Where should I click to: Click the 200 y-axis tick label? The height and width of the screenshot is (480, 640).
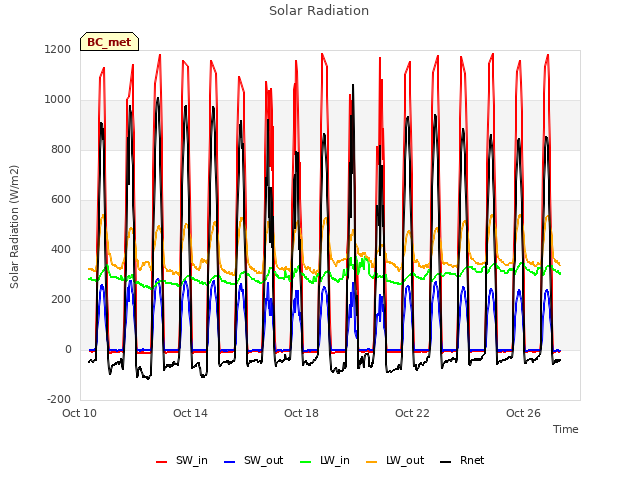click(x=61, y=300)
